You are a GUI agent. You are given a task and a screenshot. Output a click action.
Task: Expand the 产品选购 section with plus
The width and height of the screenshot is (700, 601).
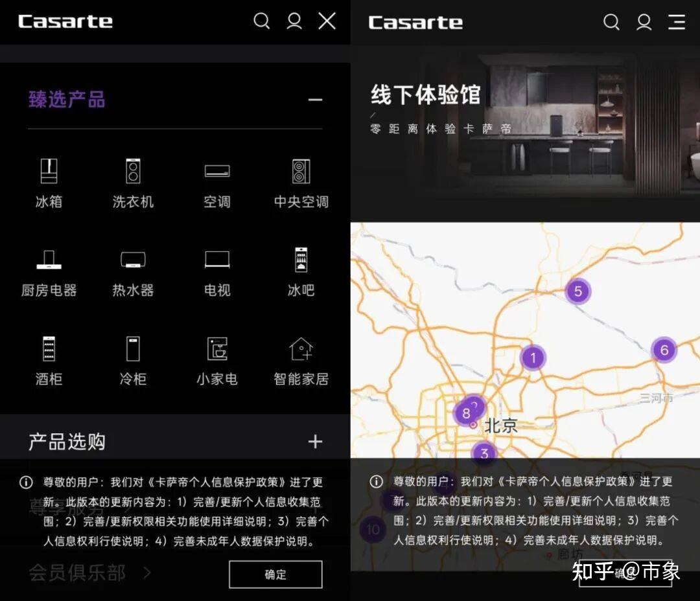[315, 442]
